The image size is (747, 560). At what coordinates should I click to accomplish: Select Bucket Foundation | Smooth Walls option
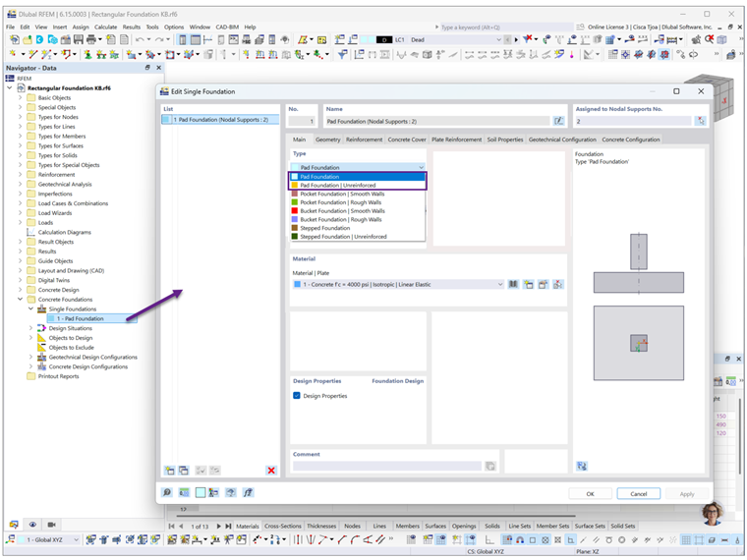(358, 211)
